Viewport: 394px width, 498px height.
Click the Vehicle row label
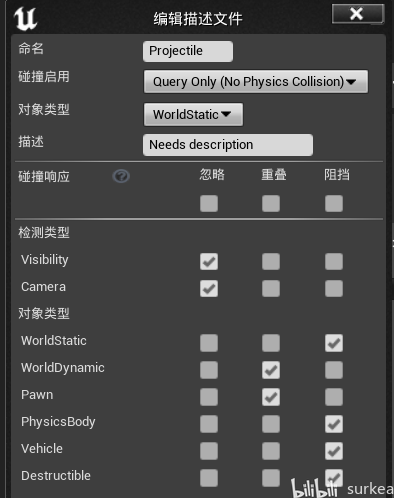[42, 449]
